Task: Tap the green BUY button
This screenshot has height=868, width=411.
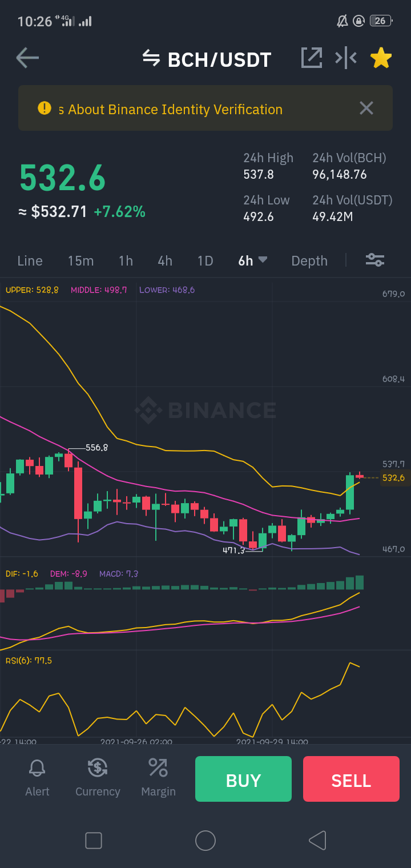Action: pos(243,779)
